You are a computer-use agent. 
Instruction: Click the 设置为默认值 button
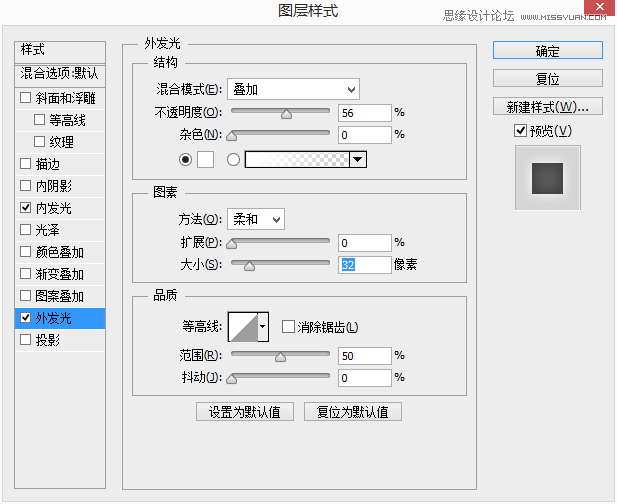click(x=245, y=412)
